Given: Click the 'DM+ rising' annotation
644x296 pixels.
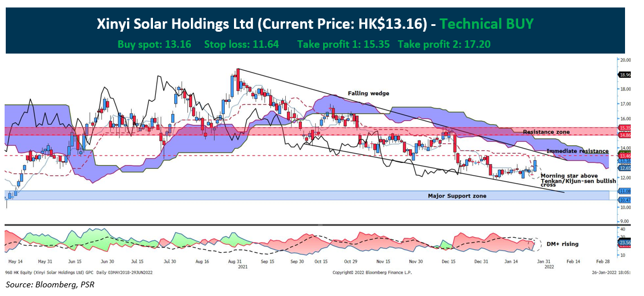Looking at the screenshot, I should click(x=562, y=244).
